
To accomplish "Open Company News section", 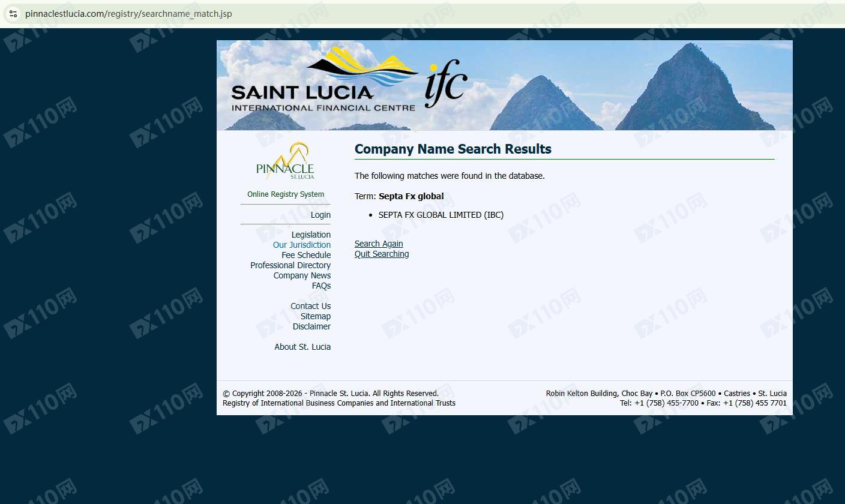I will coord(302,275).
